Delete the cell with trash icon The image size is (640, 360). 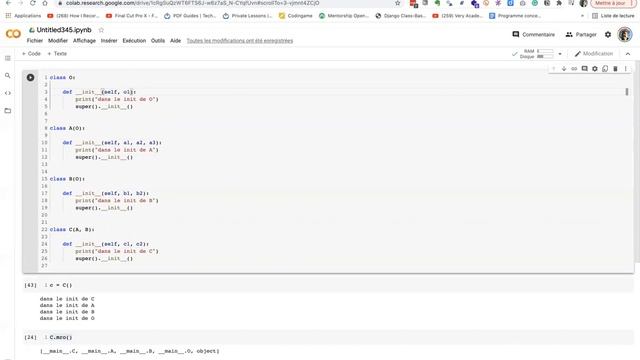[x=615, y=69]
